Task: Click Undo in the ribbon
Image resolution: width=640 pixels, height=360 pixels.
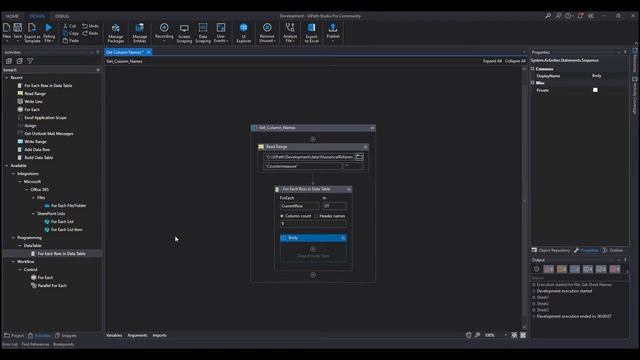Action: (x=90, y=26)
